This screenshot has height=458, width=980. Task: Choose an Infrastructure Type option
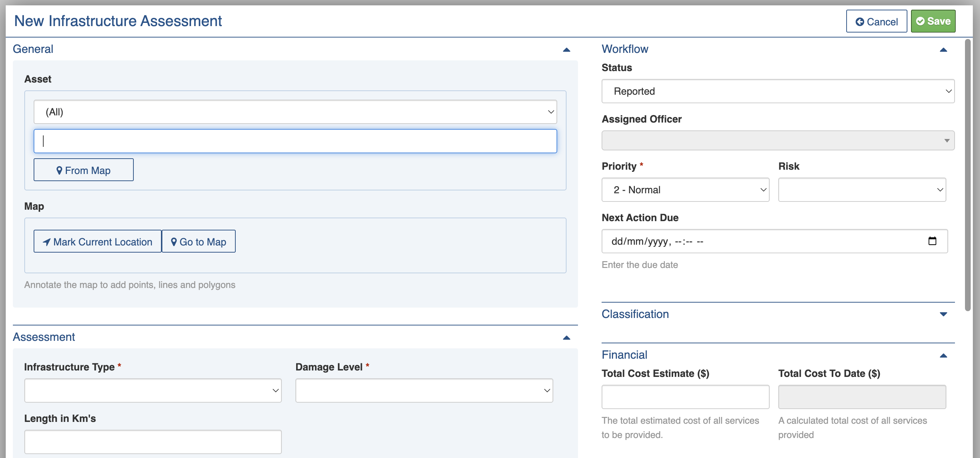click(153, 390)
